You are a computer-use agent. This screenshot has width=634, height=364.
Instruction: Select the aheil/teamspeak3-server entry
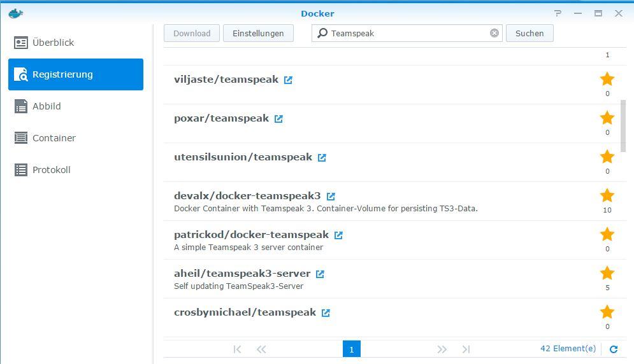tap(394, 279)
